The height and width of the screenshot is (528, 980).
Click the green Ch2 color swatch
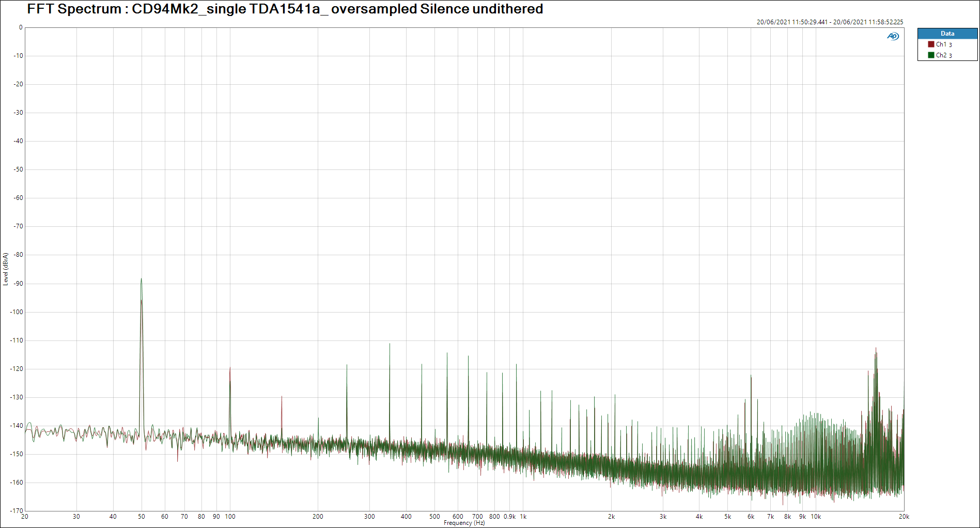[931, 55]
